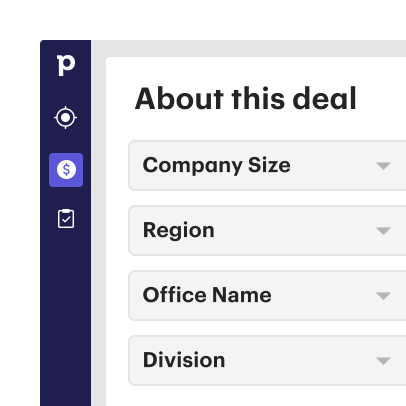Click the About this deal heading
Viewport: 406px width, 406px height.
[246, 99]
